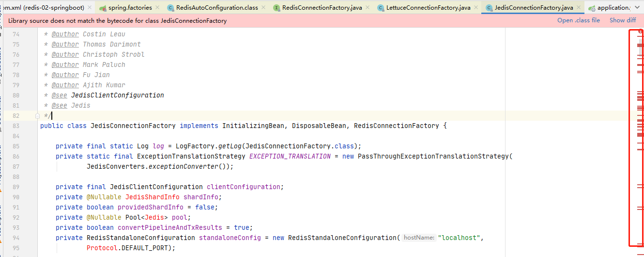Click 'InitializingBean' in the class declaration
The image size is (644, 257).
click(253, 126)
